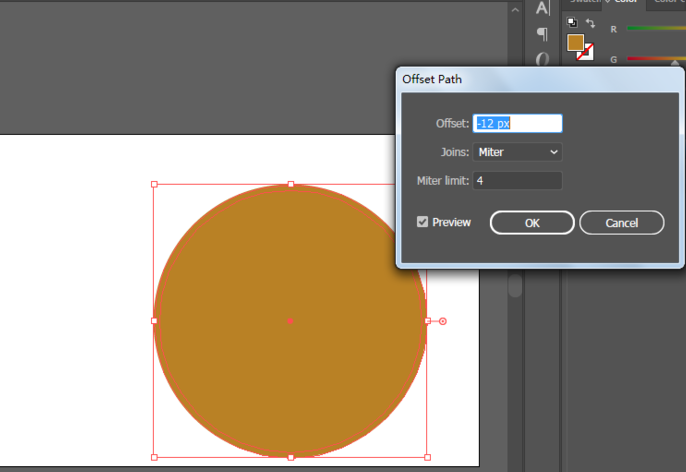Click the R color slider track

click(x=655, y=28)
